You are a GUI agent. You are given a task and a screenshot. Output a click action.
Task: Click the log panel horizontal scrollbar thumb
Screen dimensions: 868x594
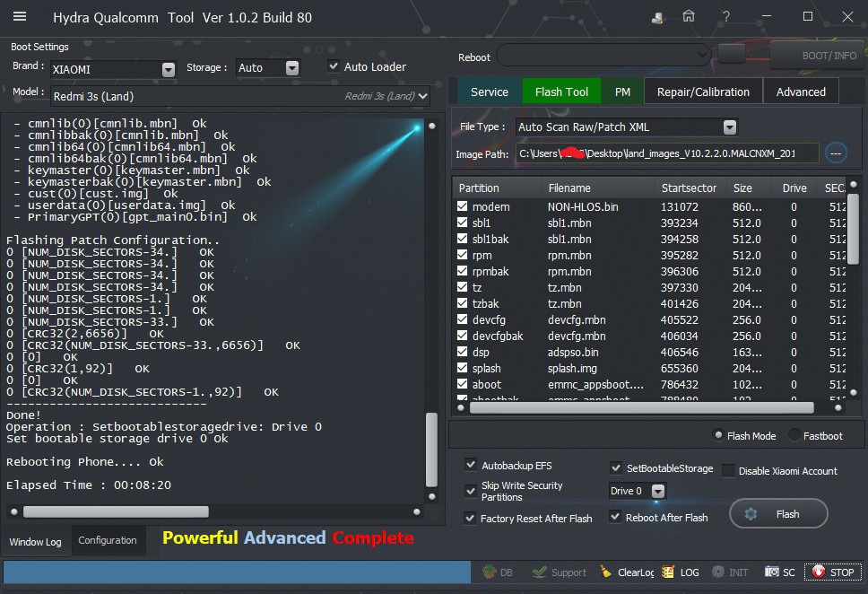pos(116,511)
